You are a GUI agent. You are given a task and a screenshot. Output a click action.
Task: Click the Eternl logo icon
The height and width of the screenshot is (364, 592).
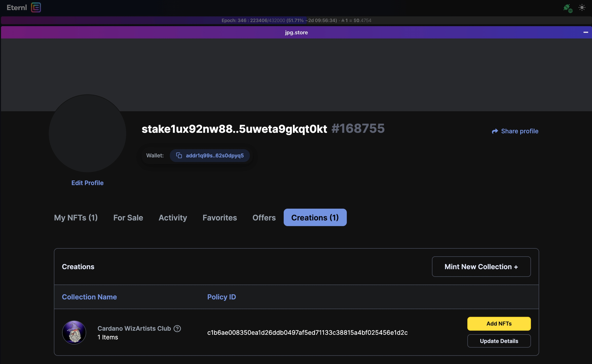click(x=36, y=7)
